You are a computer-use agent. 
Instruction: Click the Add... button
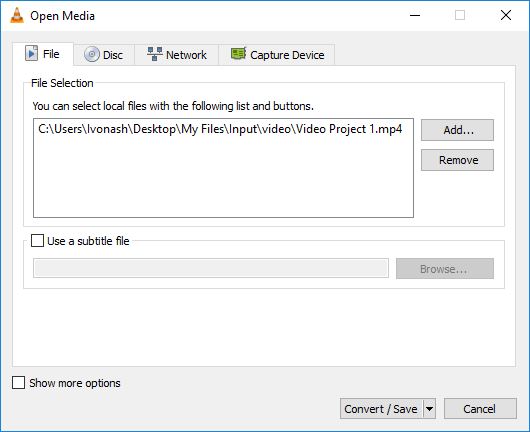click(x=457, y=130)
